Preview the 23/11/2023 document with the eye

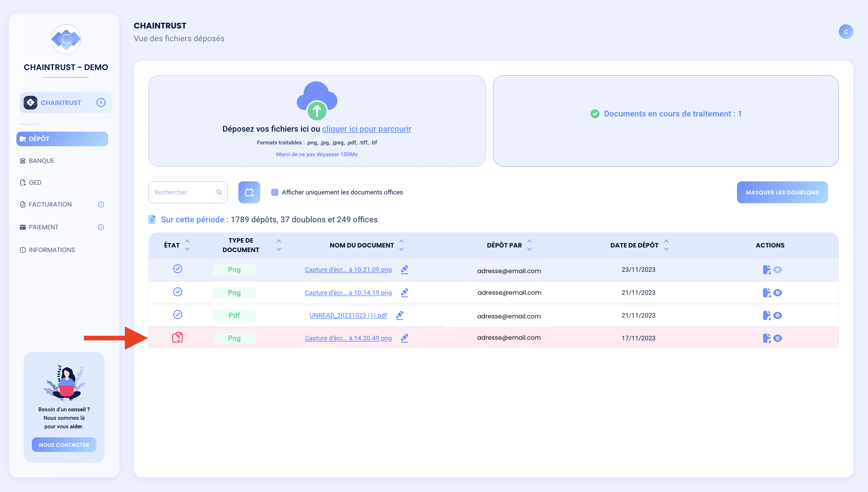(x=777, y=270)
